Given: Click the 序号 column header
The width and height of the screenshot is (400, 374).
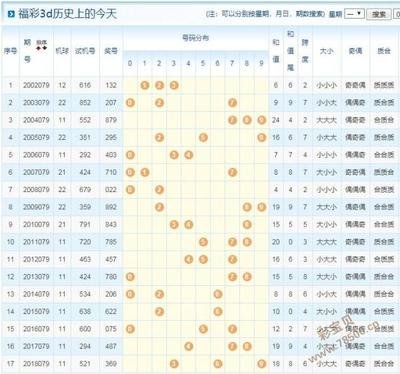Looking at the screenshot, I should point(10,51).
